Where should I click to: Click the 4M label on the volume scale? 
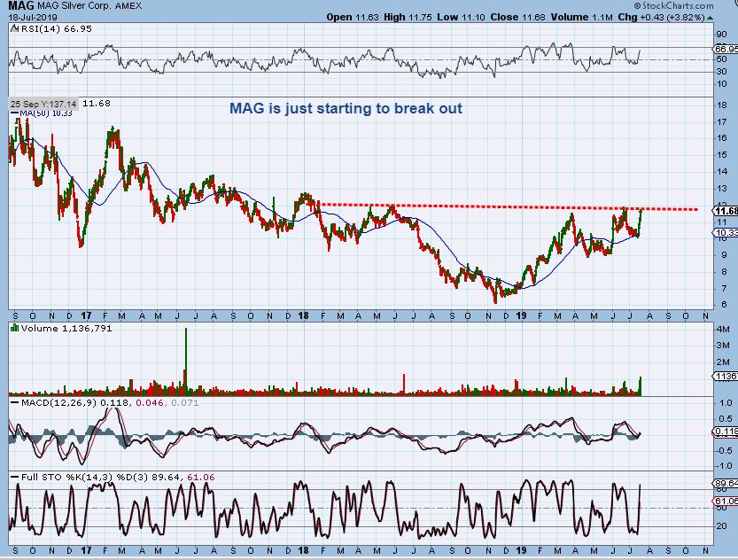point(722,329)
